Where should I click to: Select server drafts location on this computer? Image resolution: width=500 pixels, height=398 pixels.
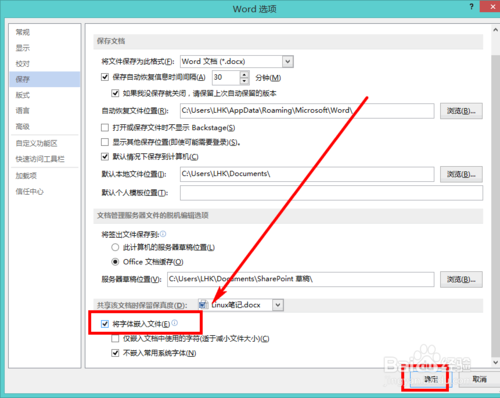(115, 247)
